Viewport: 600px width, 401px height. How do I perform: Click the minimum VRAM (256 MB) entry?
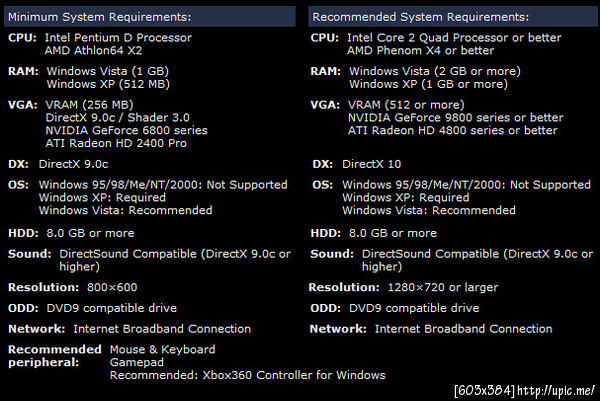pyautogui.click(x=90, y=105)
